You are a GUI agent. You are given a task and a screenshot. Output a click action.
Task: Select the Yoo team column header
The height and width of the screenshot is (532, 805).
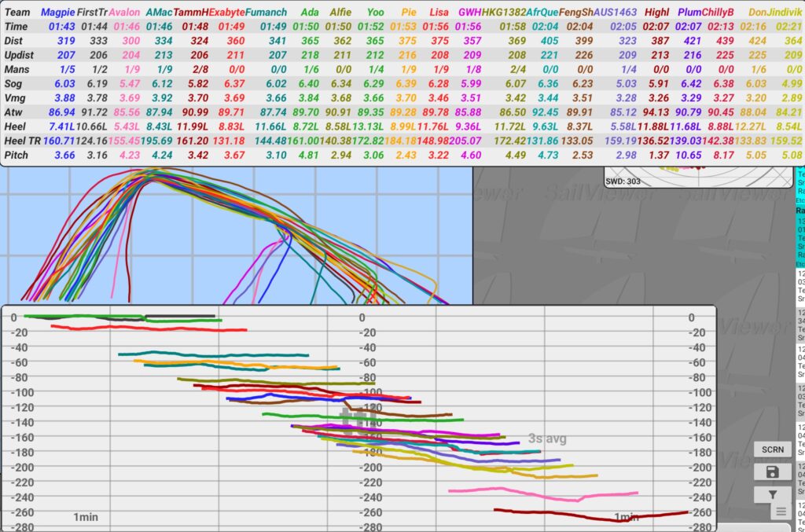[x=375, y=13]
